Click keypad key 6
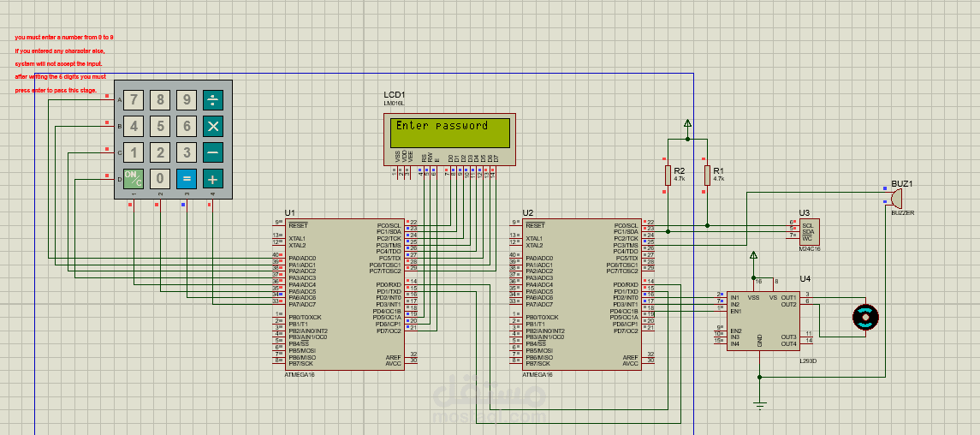 [x=187, y=126]
